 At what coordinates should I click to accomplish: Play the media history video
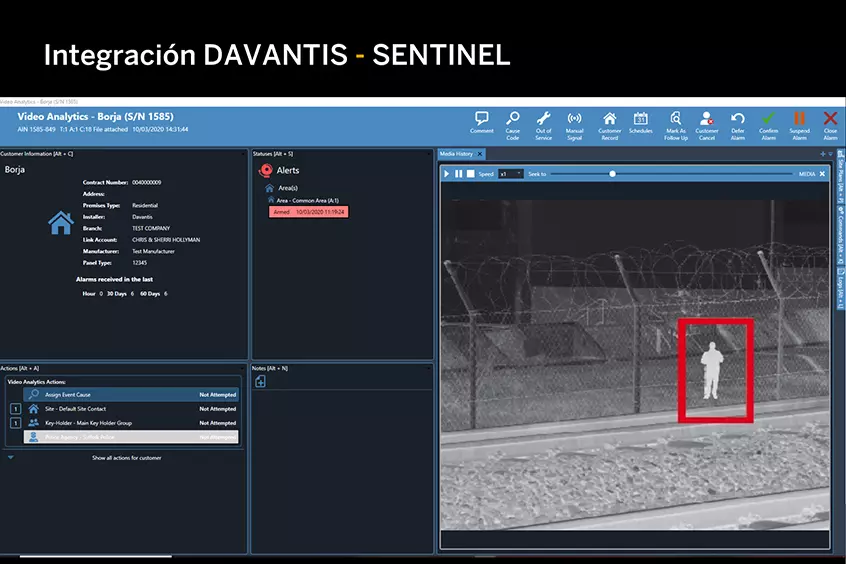pos(446,174)
